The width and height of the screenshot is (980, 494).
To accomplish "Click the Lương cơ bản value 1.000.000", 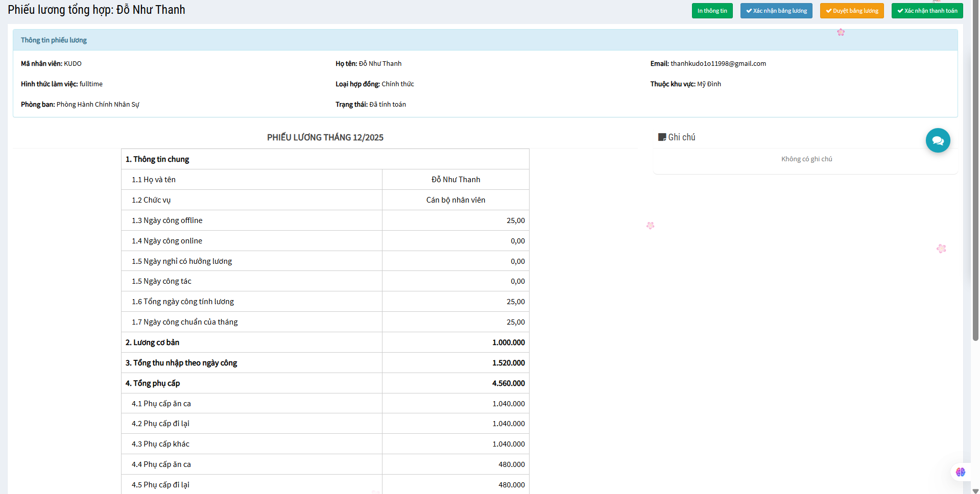I will (508, 342).
